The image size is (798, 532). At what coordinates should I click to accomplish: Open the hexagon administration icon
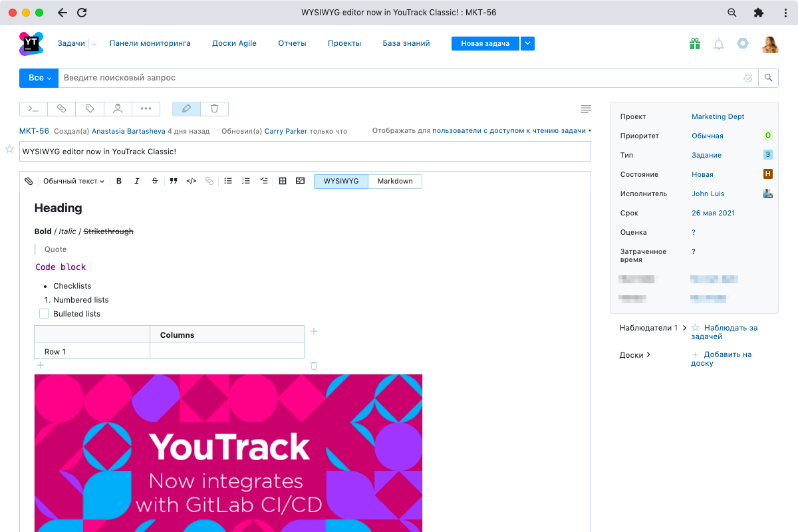[x=743, y=44]
